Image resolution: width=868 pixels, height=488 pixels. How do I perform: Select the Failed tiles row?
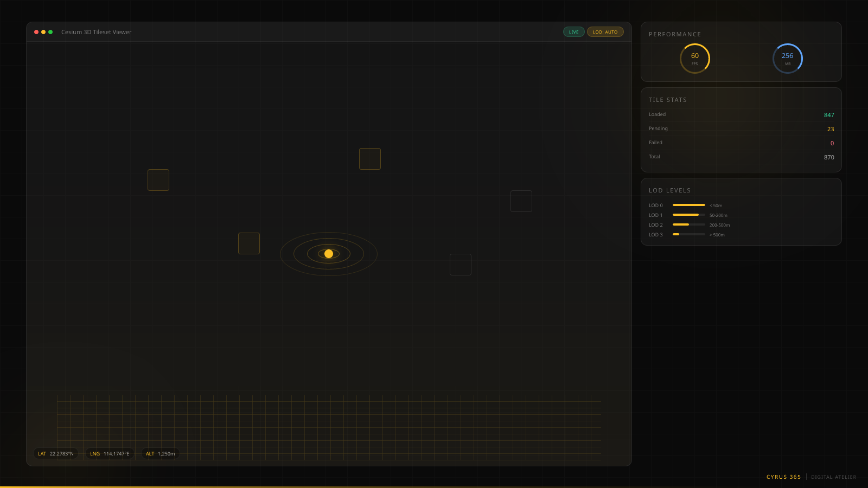[x=741, y=143]
